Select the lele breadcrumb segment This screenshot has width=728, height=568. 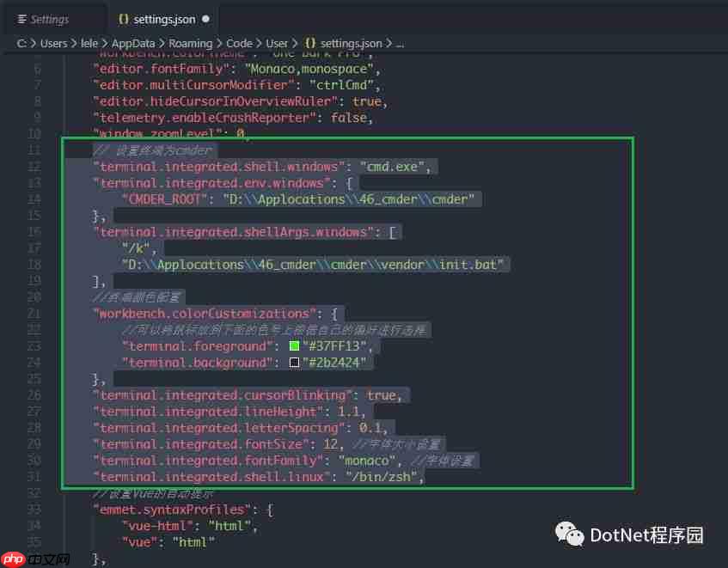tap(89, 44)
